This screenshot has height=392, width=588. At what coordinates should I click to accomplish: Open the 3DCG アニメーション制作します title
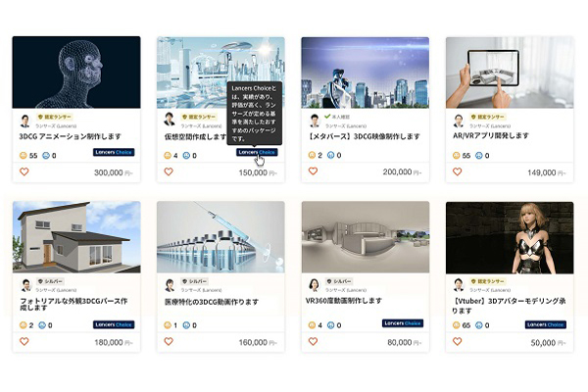click(71, 136)
